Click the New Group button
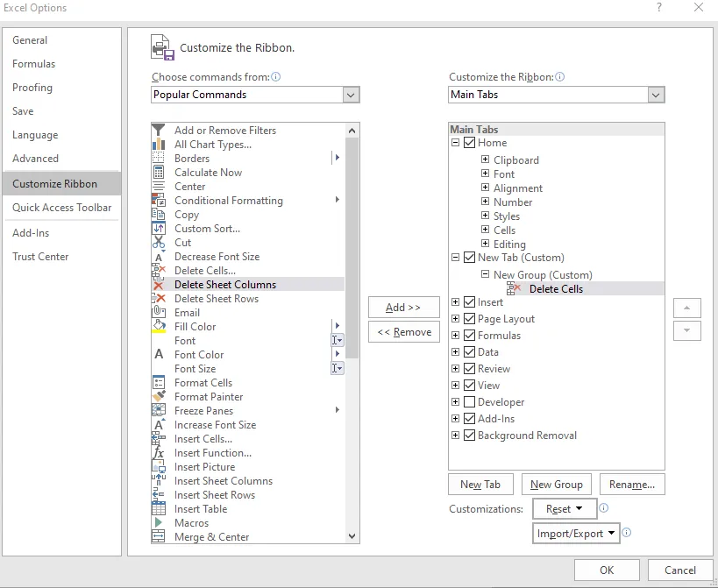Image resolution: width=718 pixels, height=588 pixels. coord(557,484)
